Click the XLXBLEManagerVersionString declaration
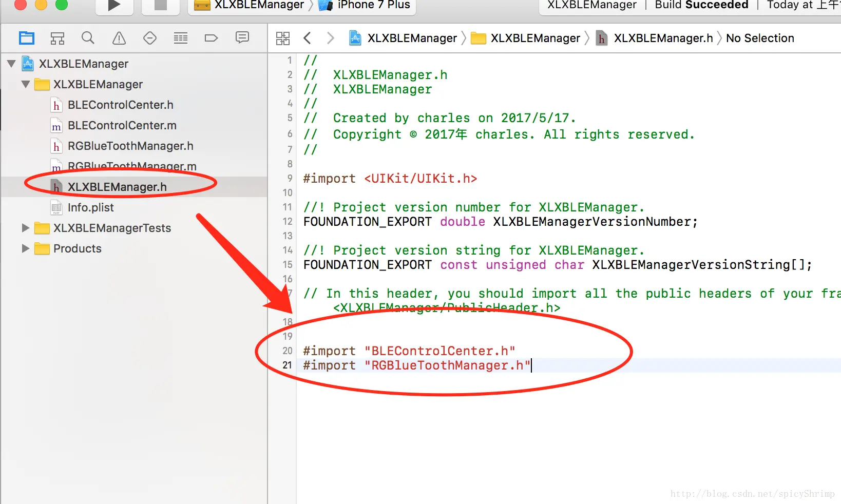This screenshot has width=841, height=504. (558, 265)
